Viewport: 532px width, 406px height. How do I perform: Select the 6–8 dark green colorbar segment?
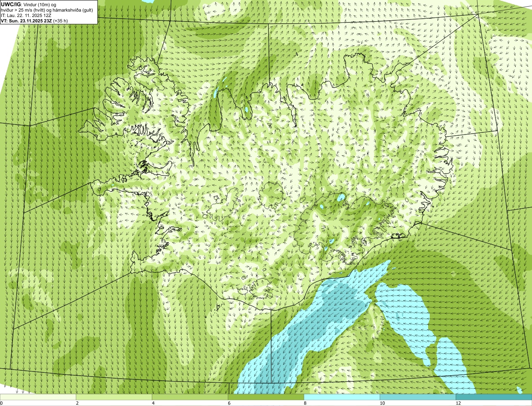click(x=266, y=397)
